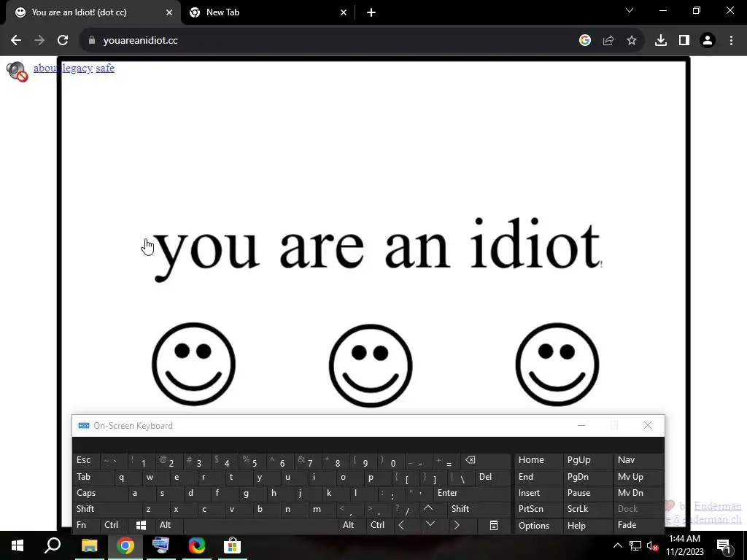Click the Mv Dn key
747x560 pixels.
(638, 493)
